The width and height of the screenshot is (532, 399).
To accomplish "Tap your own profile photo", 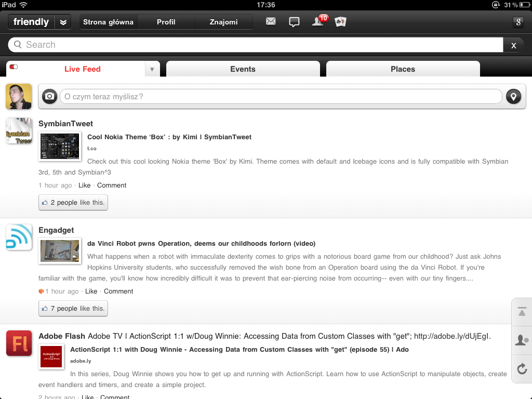I will (19, 97).
